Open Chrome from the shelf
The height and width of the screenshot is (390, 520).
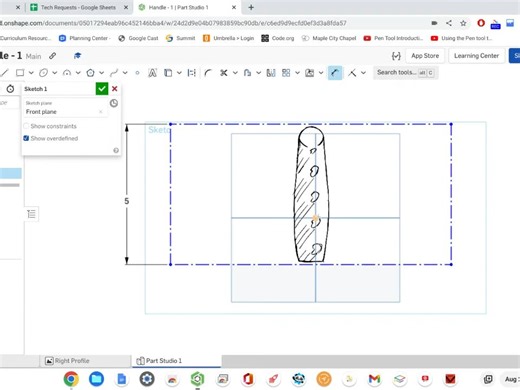71,379
